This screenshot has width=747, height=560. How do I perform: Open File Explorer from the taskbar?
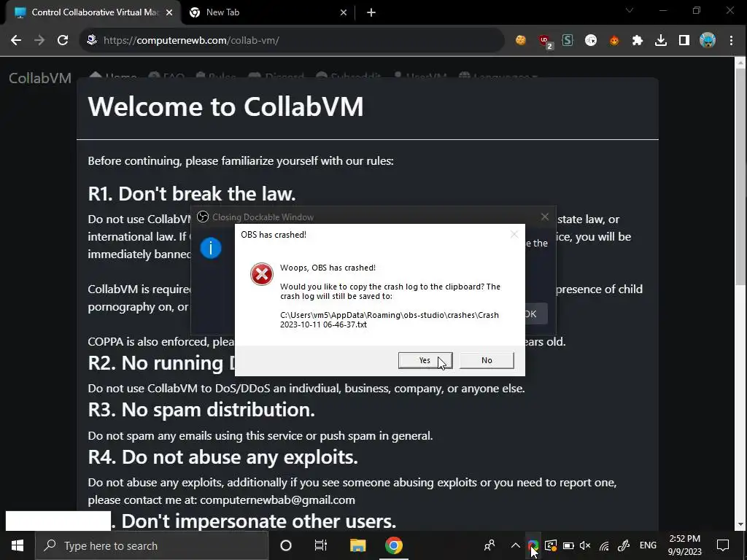pyautogui.click(x=357, y=545)
